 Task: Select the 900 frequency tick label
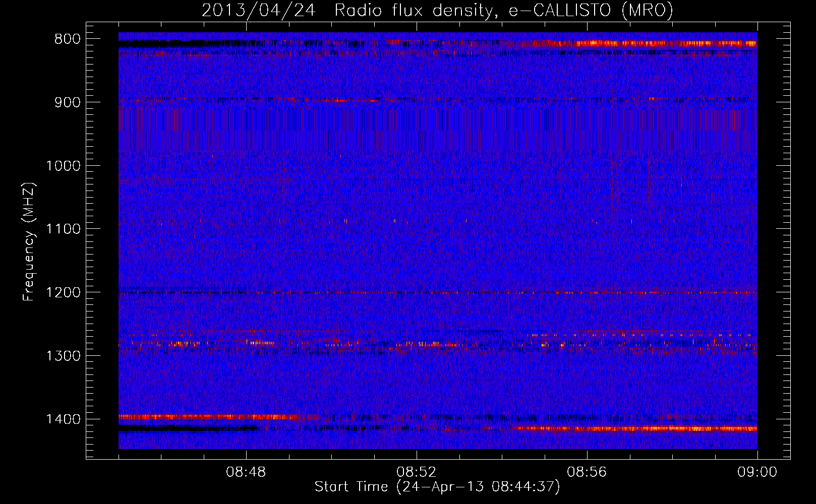tap(68, 103)
